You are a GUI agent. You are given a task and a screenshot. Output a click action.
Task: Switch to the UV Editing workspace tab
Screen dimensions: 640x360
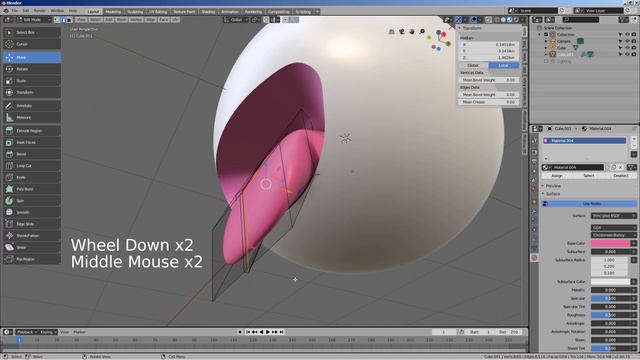[x=158, y=12]
